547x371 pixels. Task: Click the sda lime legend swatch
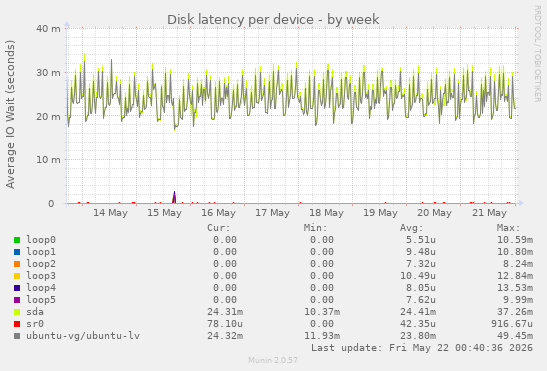(17, 312)
